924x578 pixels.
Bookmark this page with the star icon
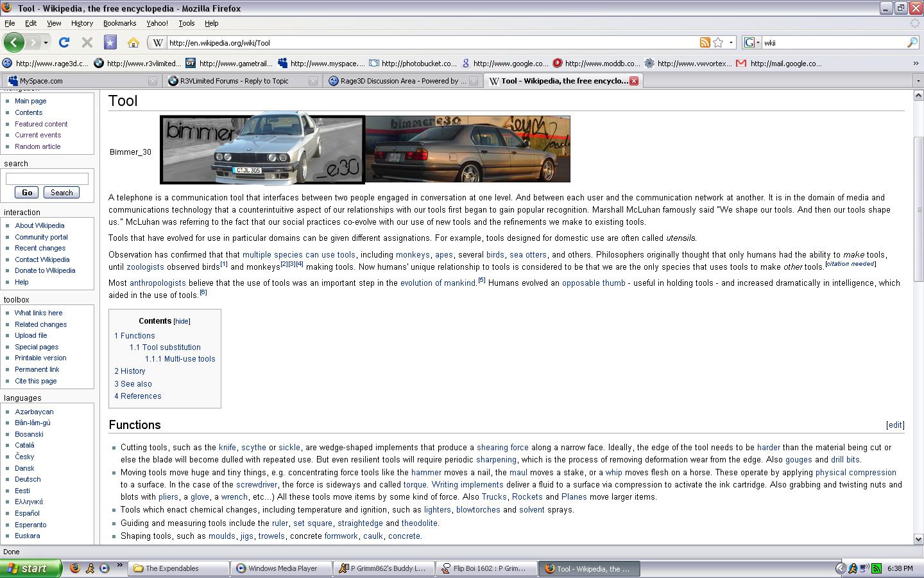click(x=718, y=42)
